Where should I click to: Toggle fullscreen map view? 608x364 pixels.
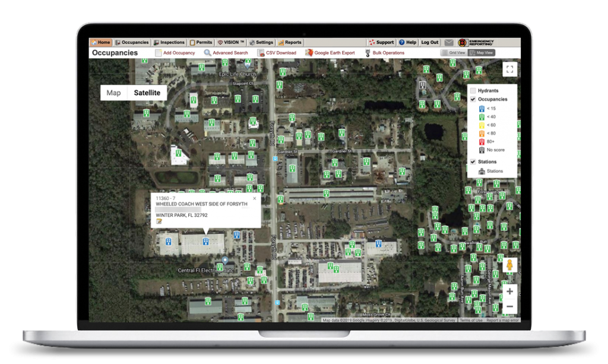pos(509,69)
